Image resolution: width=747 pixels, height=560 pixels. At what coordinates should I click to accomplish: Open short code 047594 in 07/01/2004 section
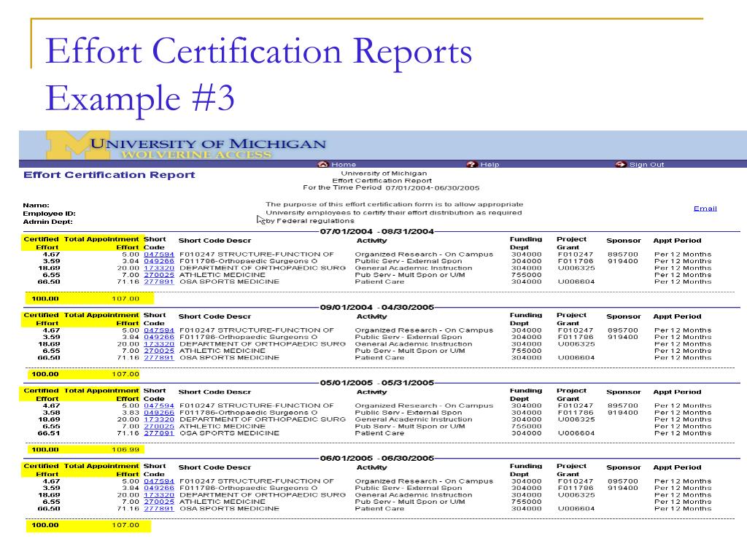tap(159, 254)
